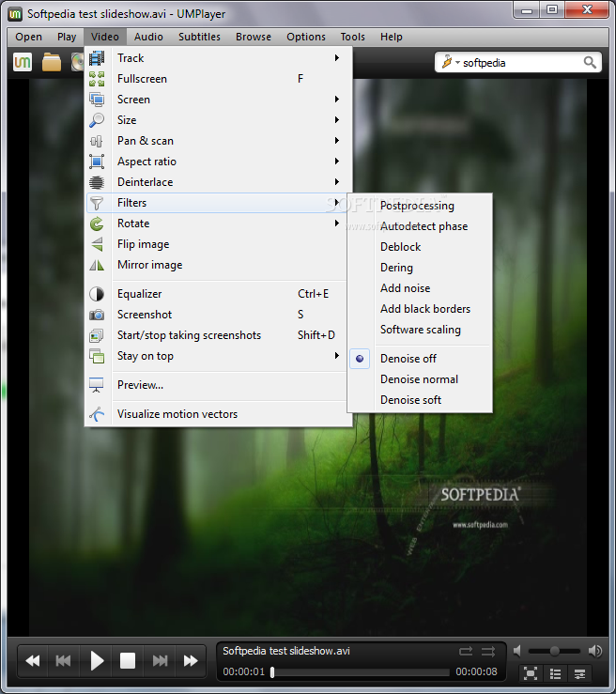Click the Next track button
Screen dimensions: 616x694
160,661
